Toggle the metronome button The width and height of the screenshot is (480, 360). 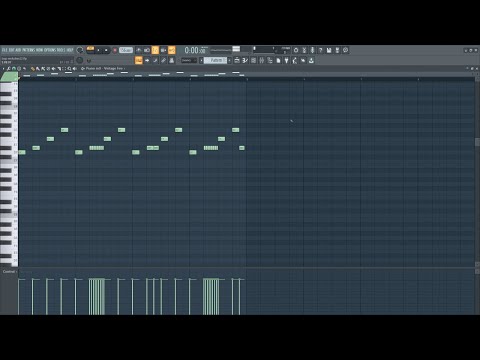(139, 50)
